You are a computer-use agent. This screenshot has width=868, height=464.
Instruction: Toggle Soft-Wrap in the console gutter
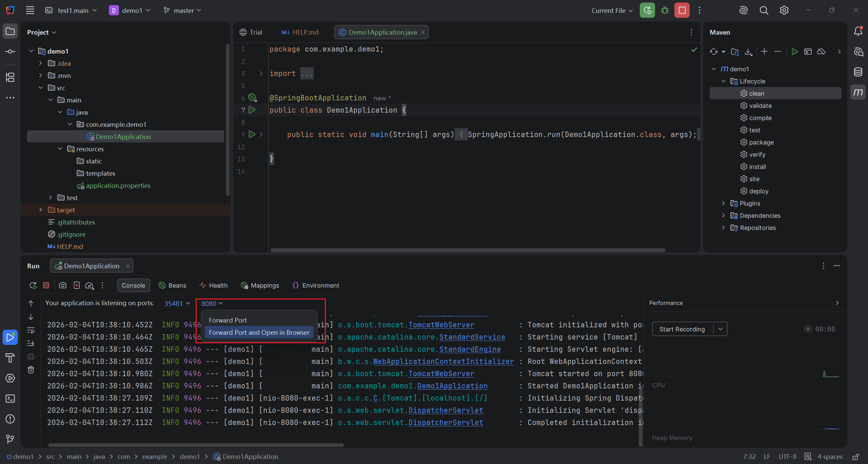coord(31,330)
